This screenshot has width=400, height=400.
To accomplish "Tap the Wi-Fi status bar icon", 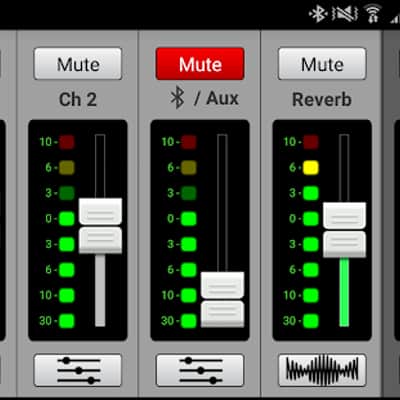I will (x=373, y=14).
